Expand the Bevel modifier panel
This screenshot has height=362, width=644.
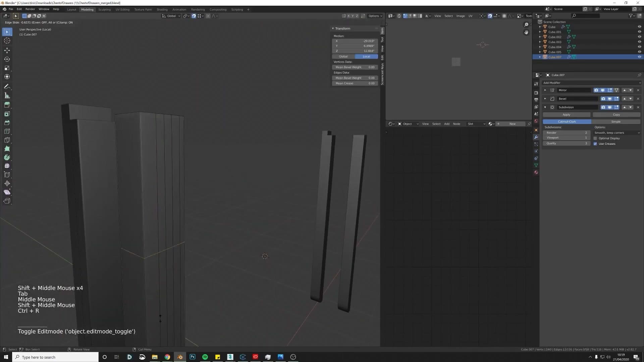coord(545,99)
